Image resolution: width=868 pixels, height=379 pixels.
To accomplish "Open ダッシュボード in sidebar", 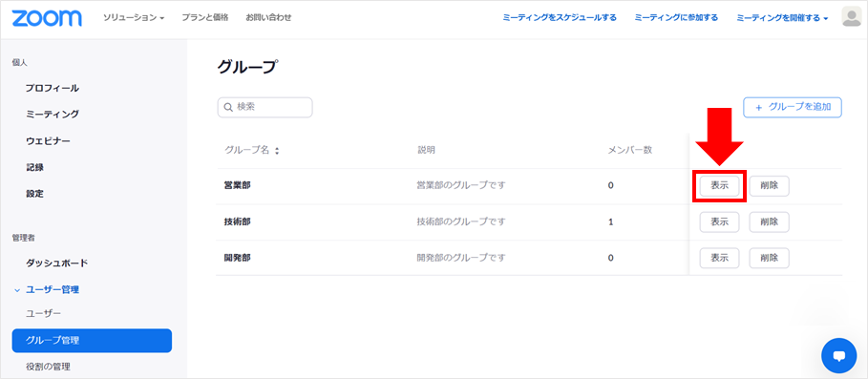I will pyautogui.click(x=57, y=263).
